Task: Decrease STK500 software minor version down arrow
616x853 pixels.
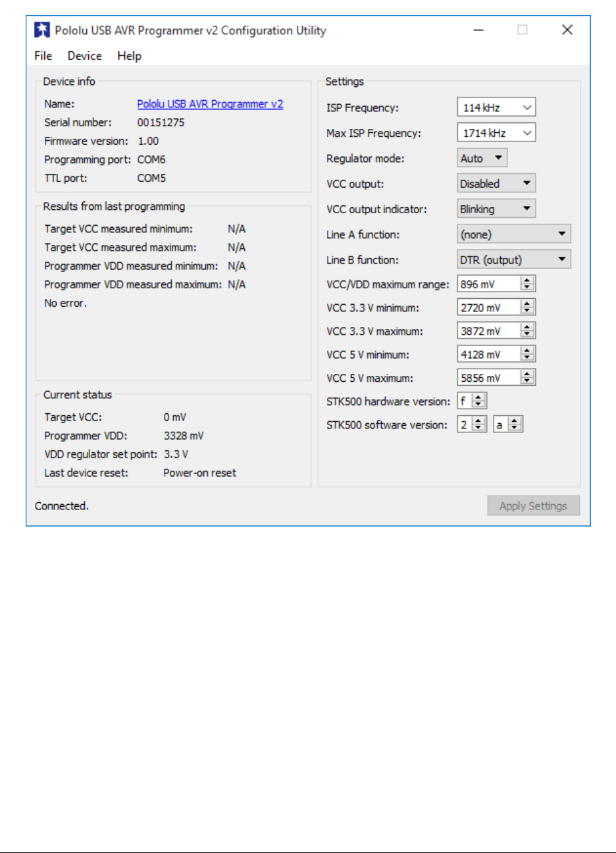Action: tap(515, 428)
